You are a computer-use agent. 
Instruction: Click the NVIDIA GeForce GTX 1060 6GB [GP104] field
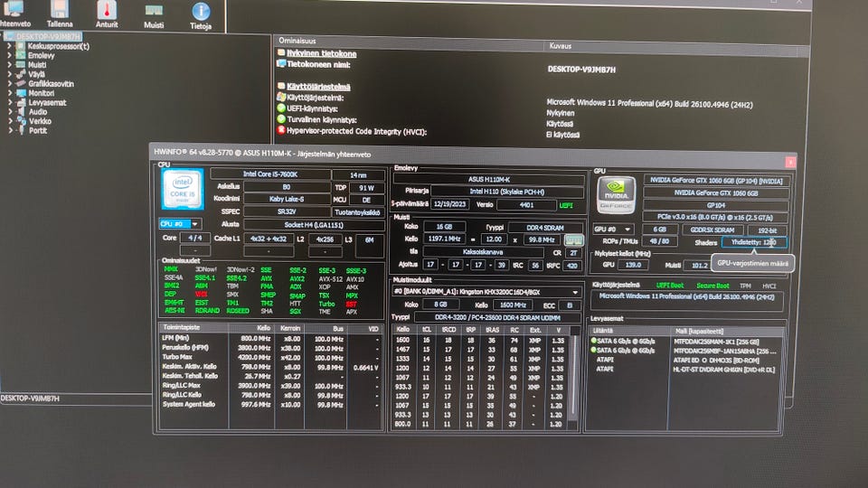pyautogui.click(x=716, y=181)
